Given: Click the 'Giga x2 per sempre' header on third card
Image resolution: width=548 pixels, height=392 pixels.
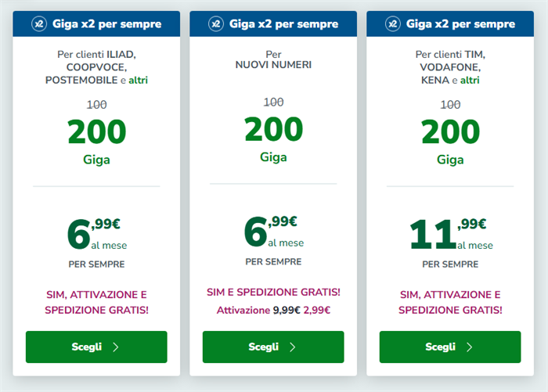Looking at the screenshot, I should [450, 23].
